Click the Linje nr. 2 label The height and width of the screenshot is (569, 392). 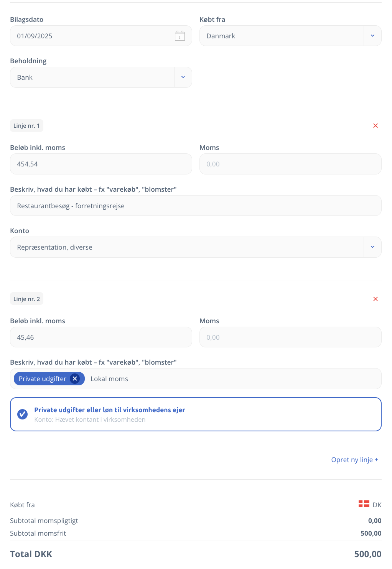26,299
